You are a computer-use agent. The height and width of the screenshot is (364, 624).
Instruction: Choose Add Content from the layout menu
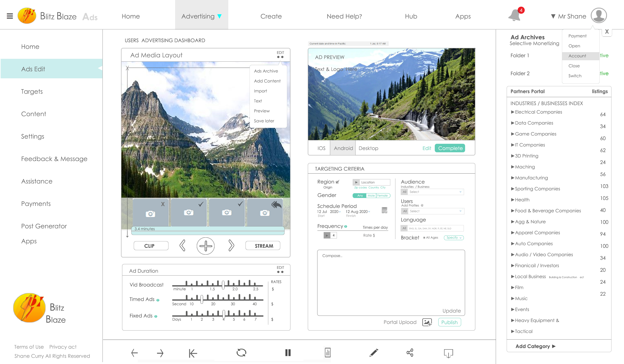point(267,81)
